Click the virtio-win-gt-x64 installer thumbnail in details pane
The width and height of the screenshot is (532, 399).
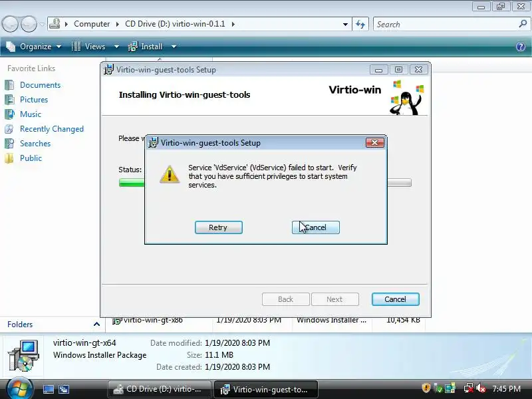click(24, 355)
